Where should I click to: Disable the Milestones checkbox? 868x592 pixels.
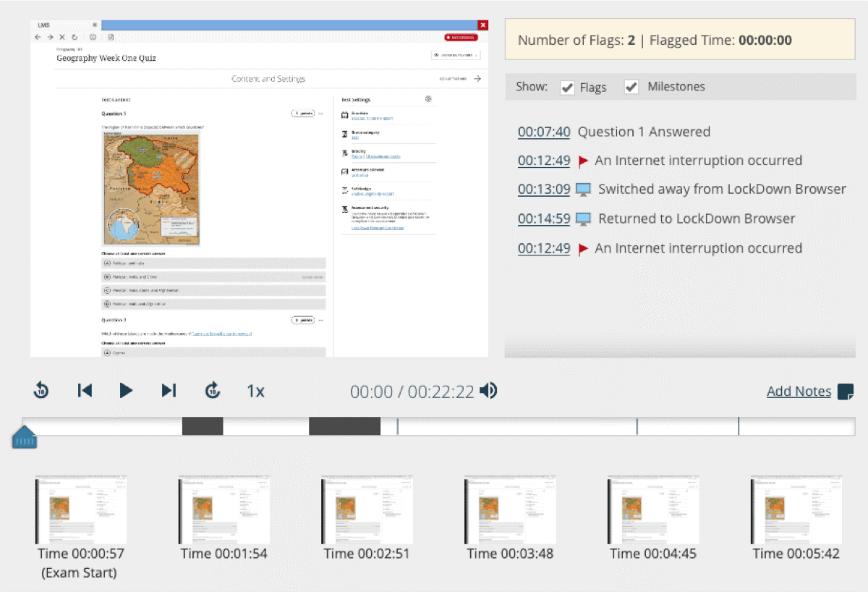coord(631,87)
